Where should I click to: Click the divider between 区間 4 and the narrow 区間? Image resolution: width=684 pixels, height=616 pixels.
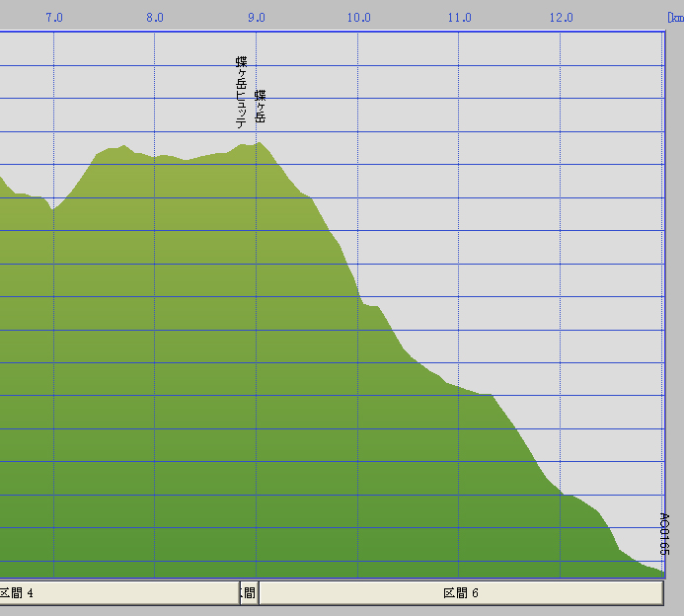tap(239, 593)
